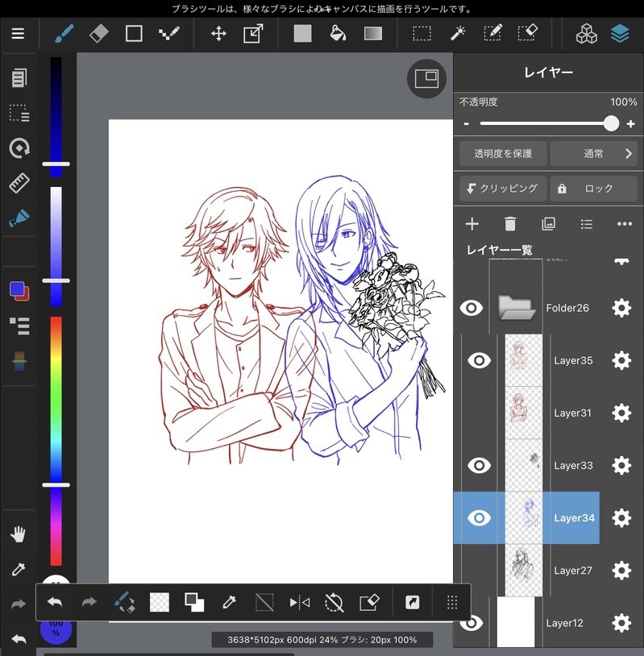Open Layer33 settings gear
644x656 pixels.
coord(621,465)
